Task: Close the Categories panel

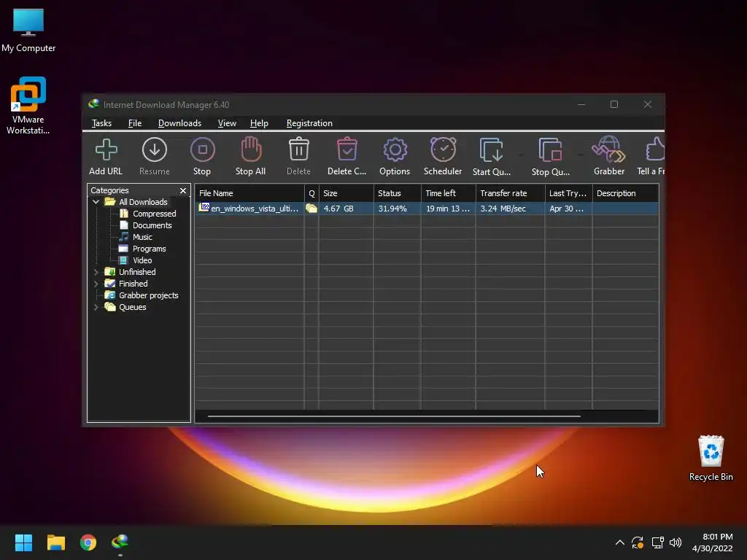Action: coord(183,190)
